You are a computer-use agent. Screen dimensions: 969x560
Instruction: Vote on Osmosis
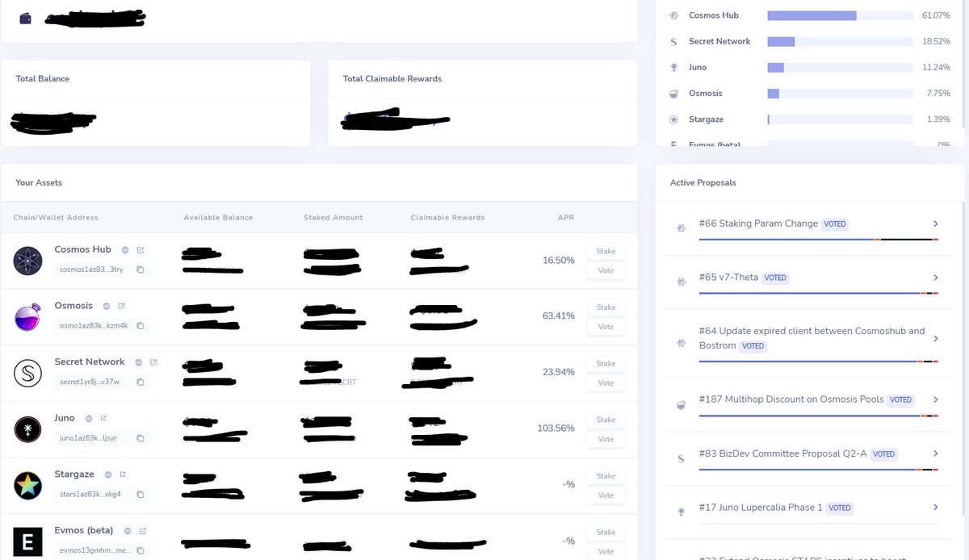[606, 327]
